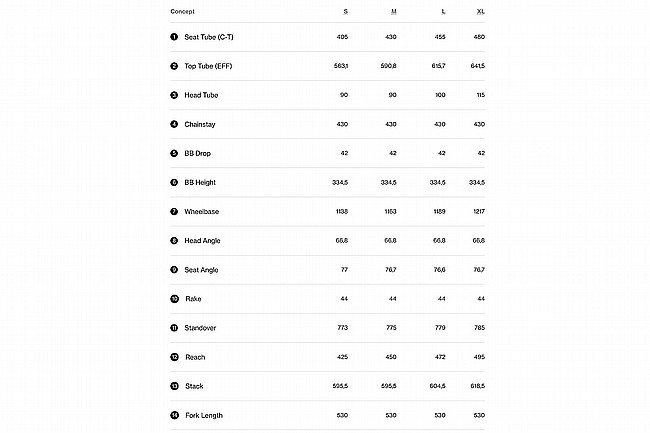Click the Stack row label
Screen dimensions: 650x433
click(194, 386)
